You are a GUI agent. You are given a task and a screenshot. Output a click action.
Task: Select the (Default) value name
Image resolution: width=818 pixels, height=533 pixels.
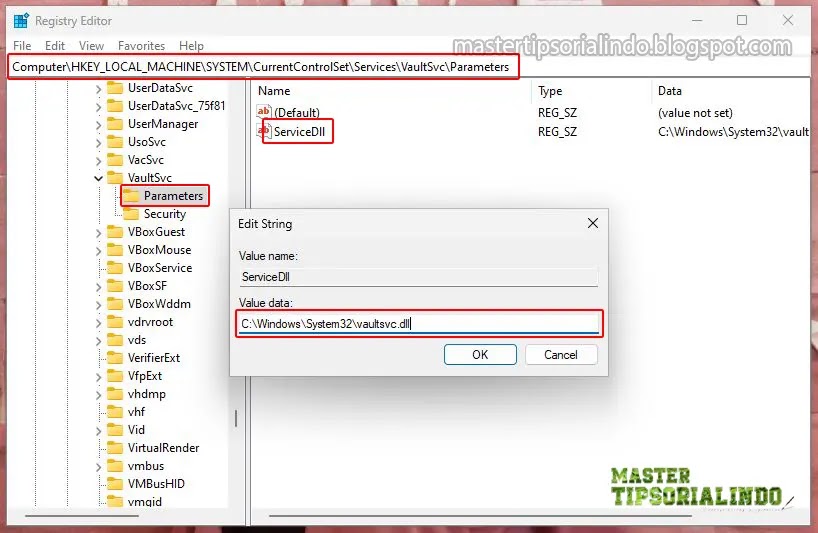tap(297, 113)
